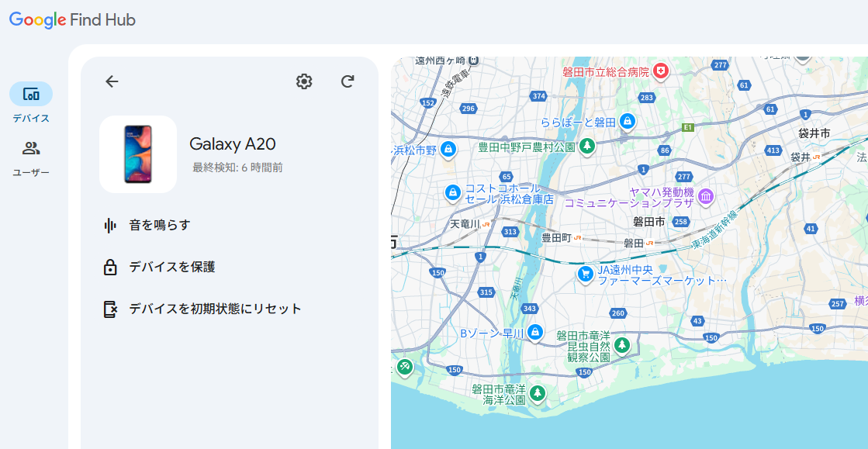Select 磐田市竜洋昆虫自然観察公園 park marker
868x449 pixels.
[621, 344]
